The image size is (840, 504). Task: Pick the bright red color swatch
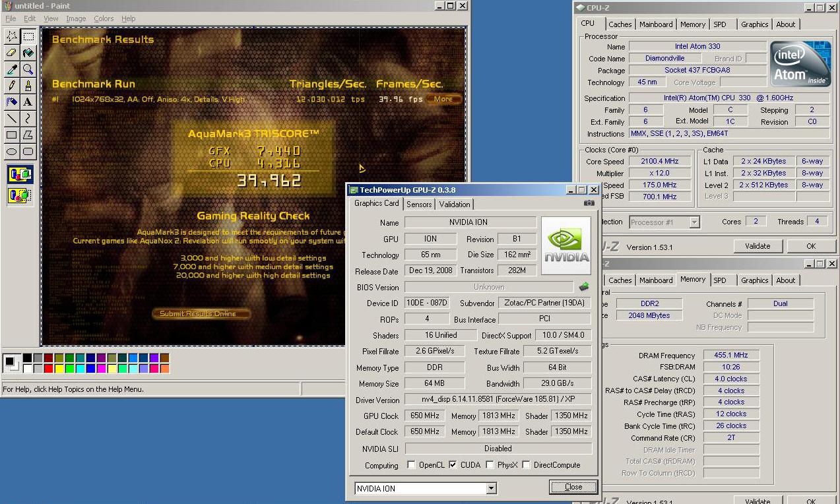(x=48, y=368)
